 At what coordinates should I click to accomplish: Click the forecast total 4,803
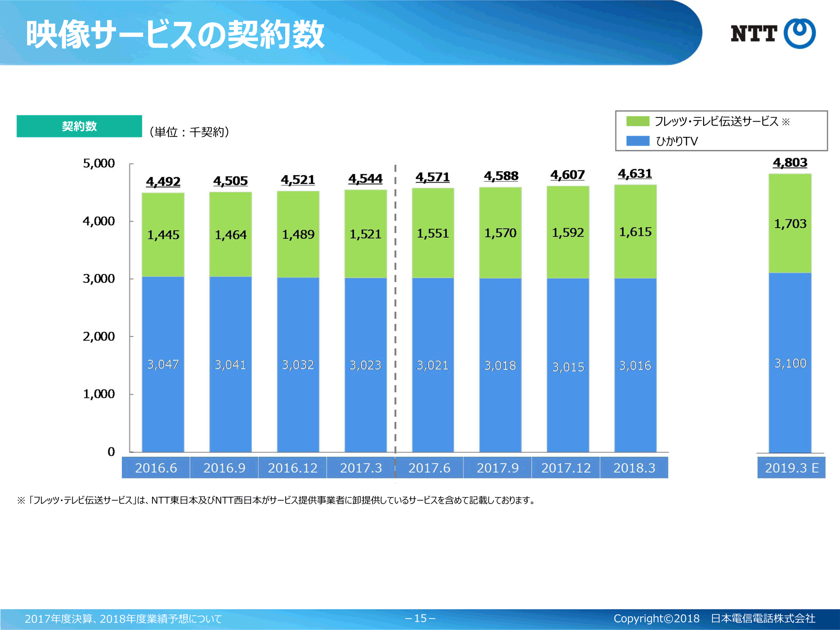(790, 162)
